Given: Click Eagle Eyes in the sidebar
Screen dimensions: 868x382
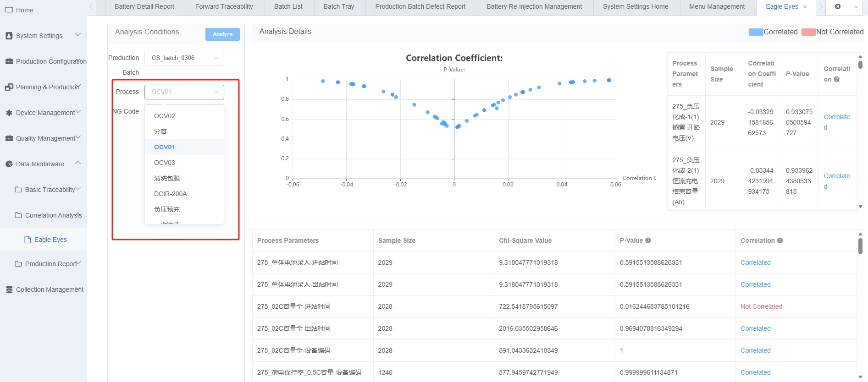Looking at the screenshot, I should [x=50, y=240].
